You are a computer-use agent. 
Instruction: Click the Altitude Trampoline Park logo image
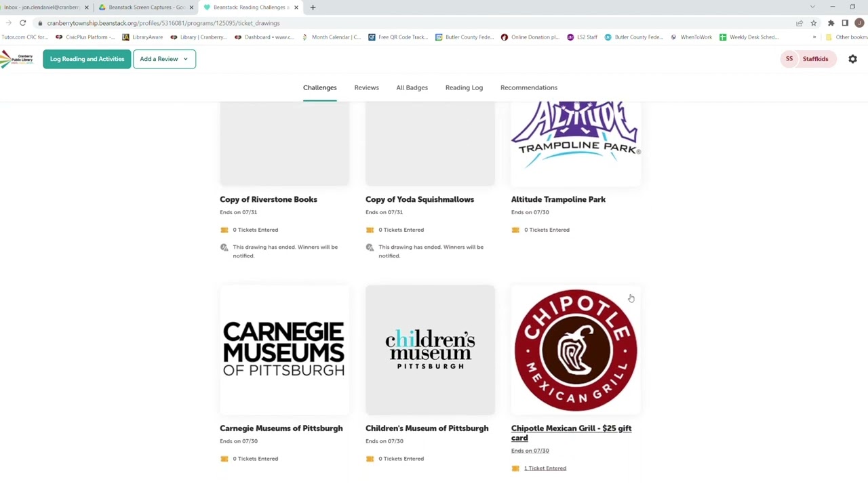tap(576, 143)
